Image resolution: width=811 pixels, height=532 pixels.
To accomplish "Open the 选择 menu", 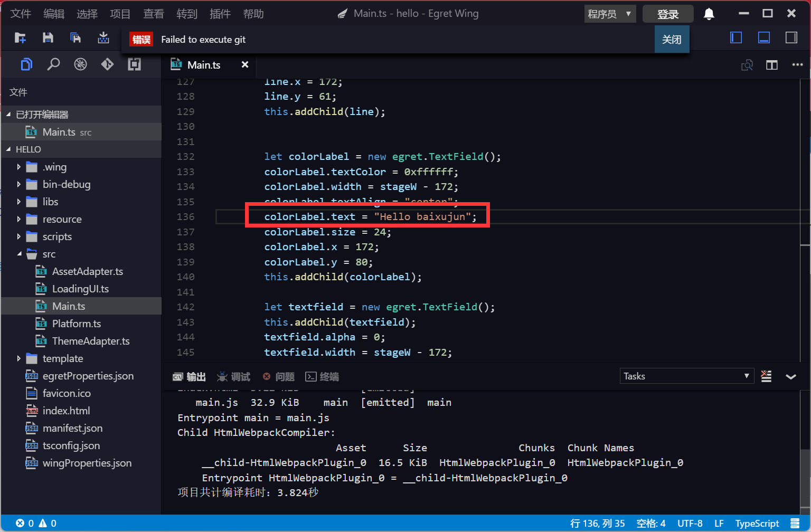I will click(x=87, y=14).
